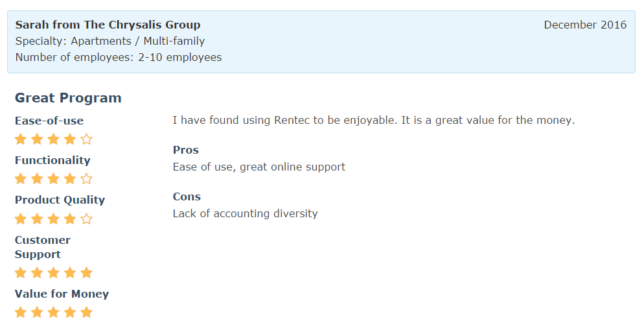Image resolution: width=644 pixels, height=332 pixels.
Task: Click the Ease-of-use rating label
Action: pos(49,121)
